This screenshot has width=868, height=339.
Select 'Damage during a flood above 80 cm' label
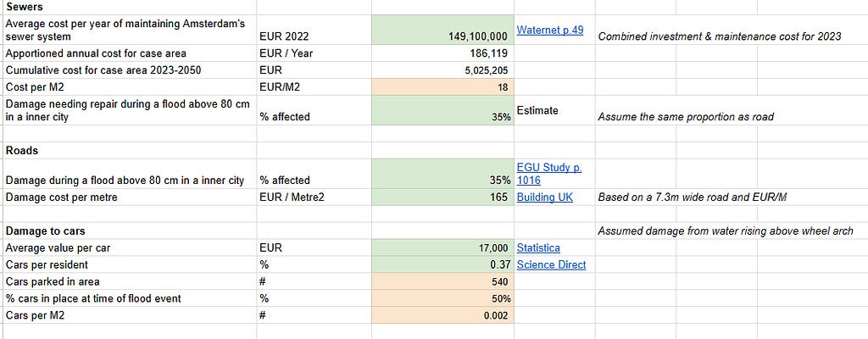[130, 174]
